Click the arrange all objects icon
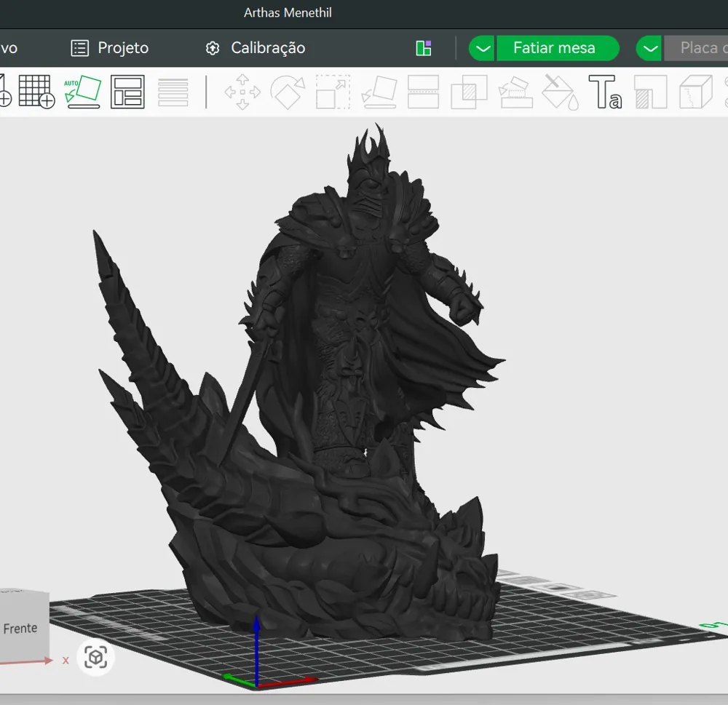The height and width of the screenshot is (705, 728). (x=127, y=92)
